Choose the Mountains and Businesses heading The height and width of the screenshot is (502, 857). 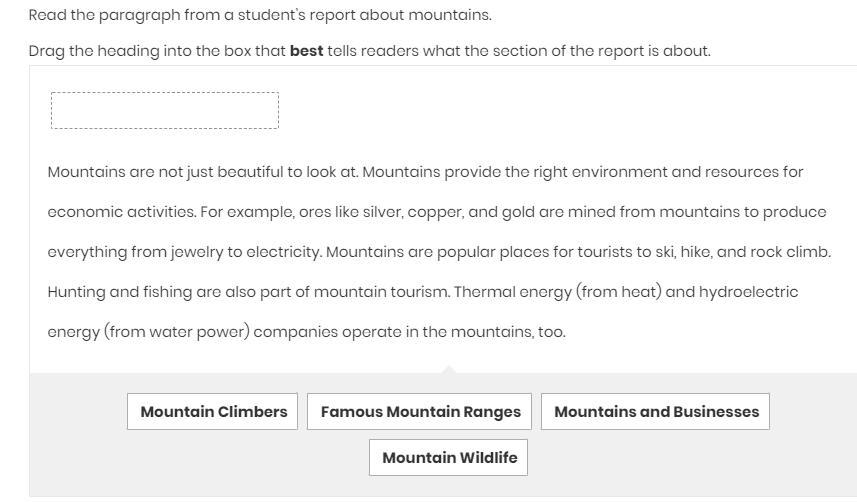click(x=656, y=412)
